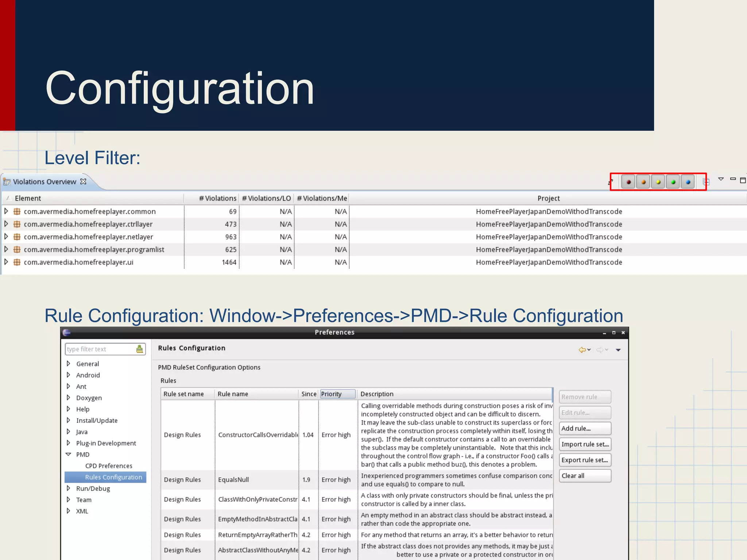This screenshot has width=747, height=560.
Task: Click the Import rule set button
Action: [585, 444]
